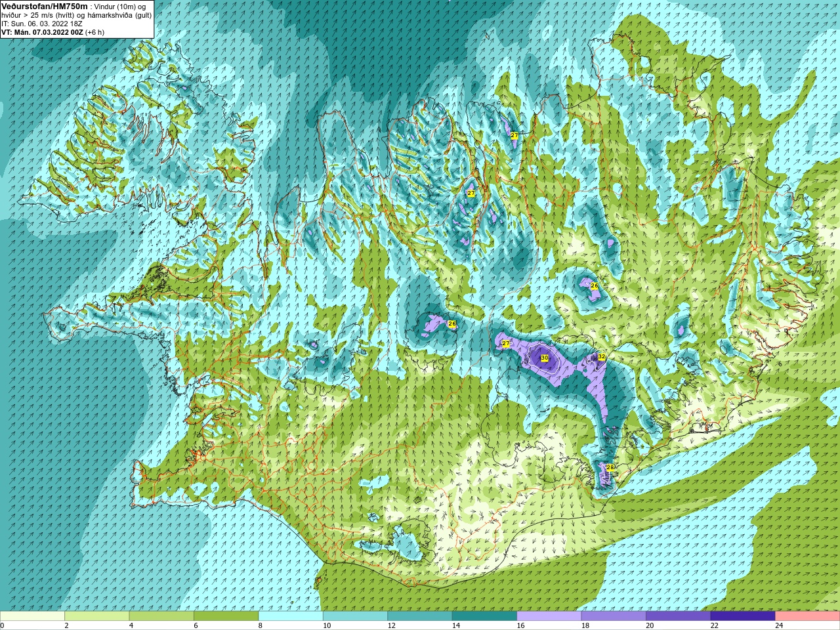Click the legend scale number 14
Screen dimensions: 840x630
tap(456, 625)
